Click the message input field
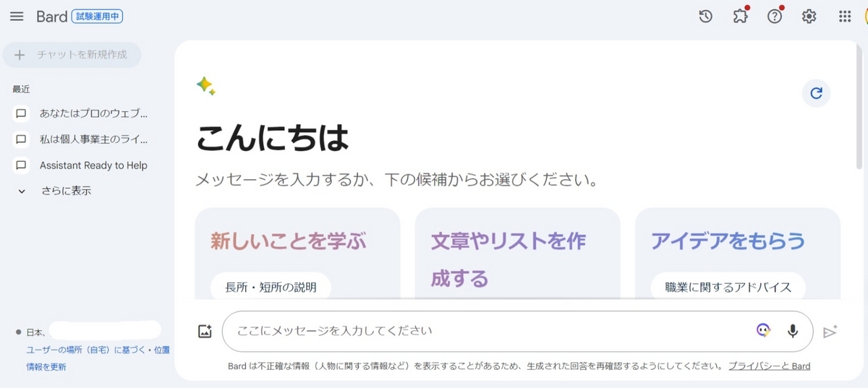The height and width of the screenshot is (388, 868). [x=518, y=331]
